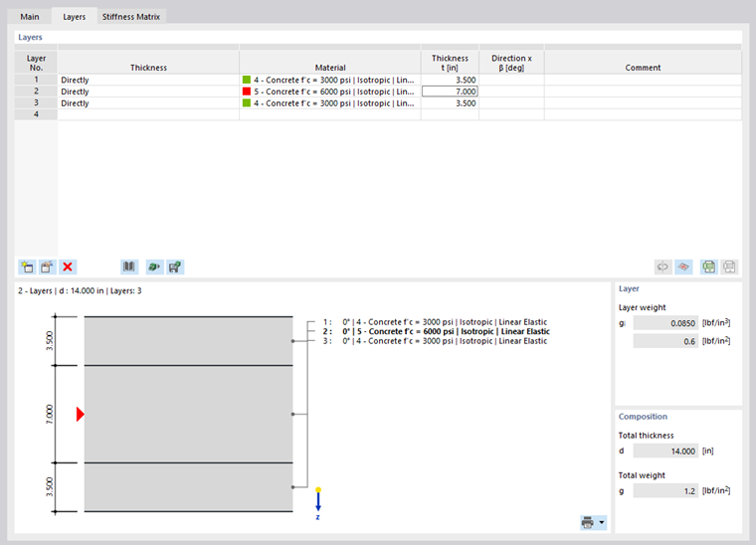Click legend entry 3 in layer diagram

435,341
